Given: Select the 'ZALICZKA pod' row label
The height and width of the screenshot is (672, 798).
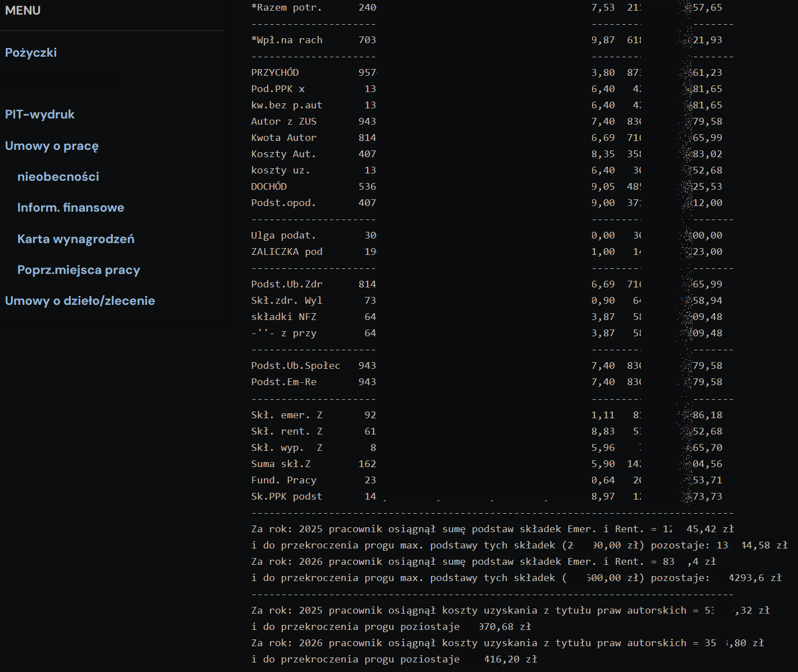Looking at the screenshot, I should 287,252.
